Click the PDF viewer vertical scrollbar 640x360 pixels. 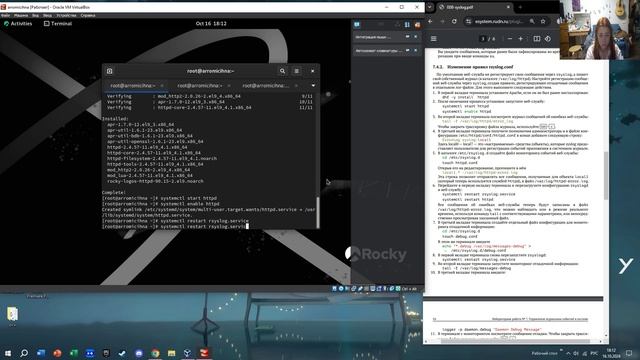pos(606,176)
